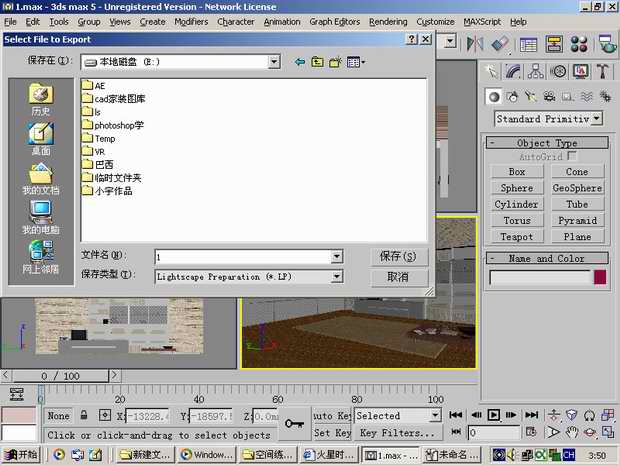
Task: Open the Graph Editors menu
Action: 335,22
